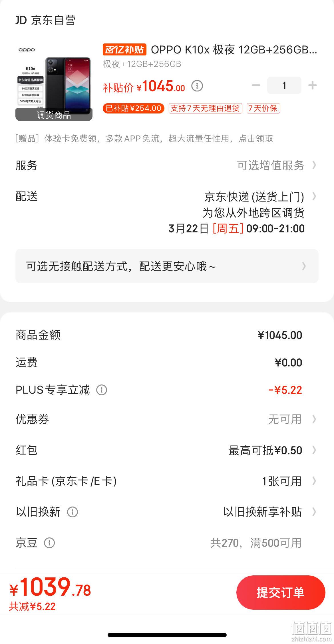334x644 pixels.
Task: Tap 可选无接触配送方式 banner
Action: tap(167, 266)
